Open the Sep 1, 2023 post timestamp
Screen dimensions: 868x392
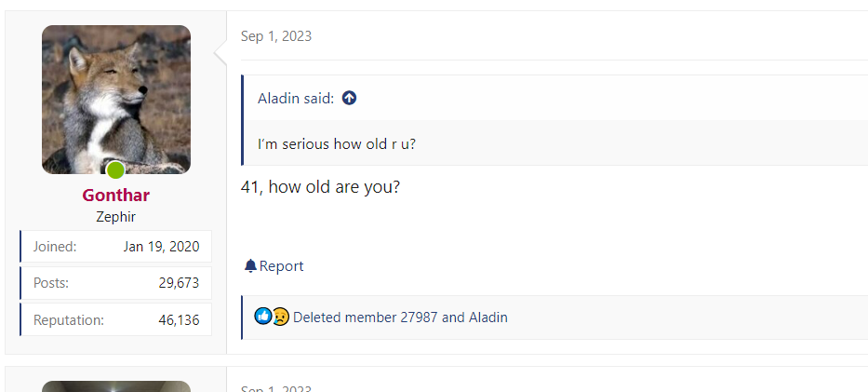276,36
